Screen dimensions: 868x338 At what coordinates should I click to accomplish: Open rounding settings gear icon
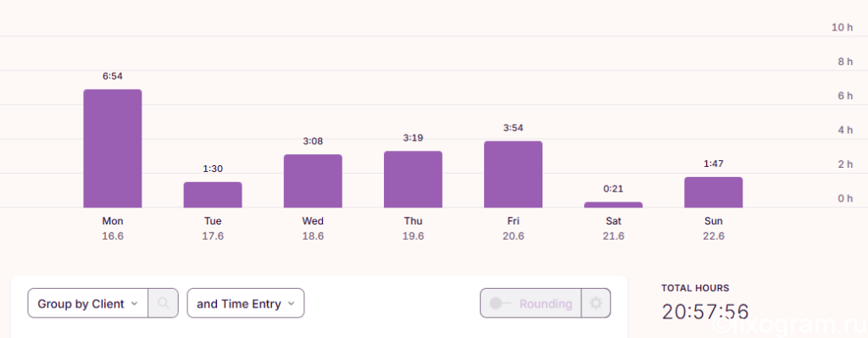tap(596, 303)
